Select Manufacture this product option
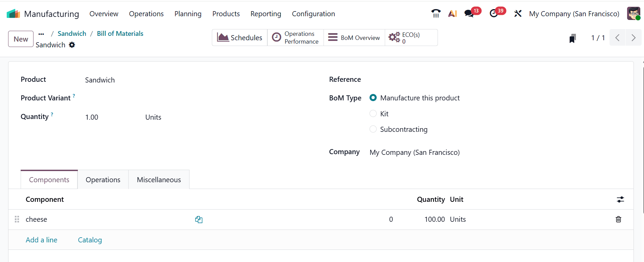Screen dimensions: 644x262 coord(373,98)
